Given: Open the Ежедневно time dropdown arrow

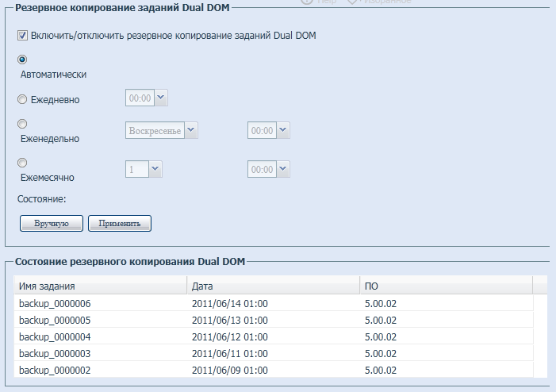Looking at the screenshot, I should pos(161,98).
